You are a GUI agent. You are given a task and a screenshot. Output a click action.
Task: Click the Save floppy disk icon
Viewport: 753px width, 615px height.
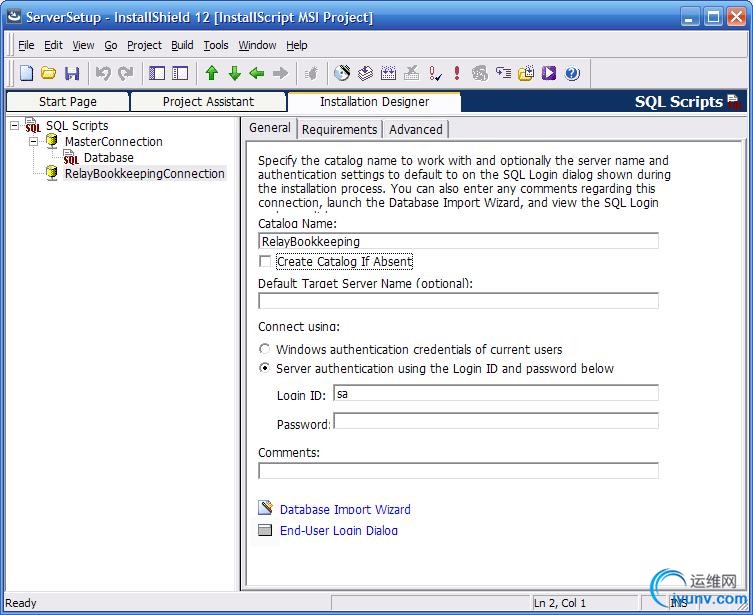coord(72,73)
